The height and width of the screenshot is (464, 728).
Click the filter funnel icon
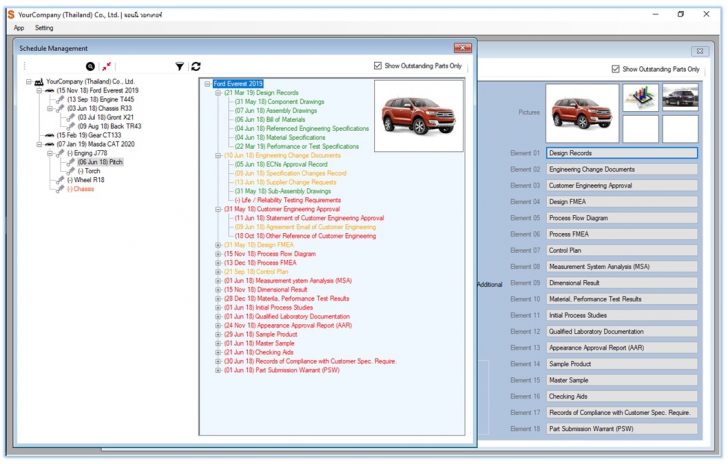click(180, 66)
